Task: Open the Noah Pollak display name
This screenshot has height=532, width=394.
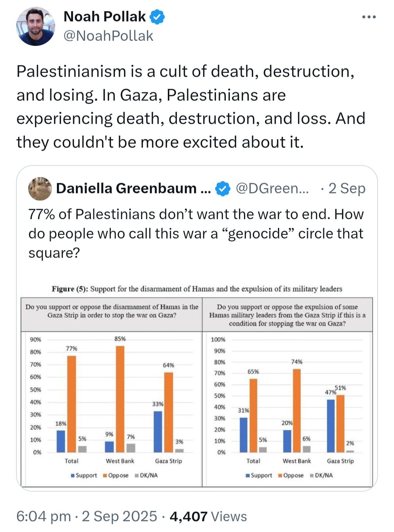Action: point(104,17)
